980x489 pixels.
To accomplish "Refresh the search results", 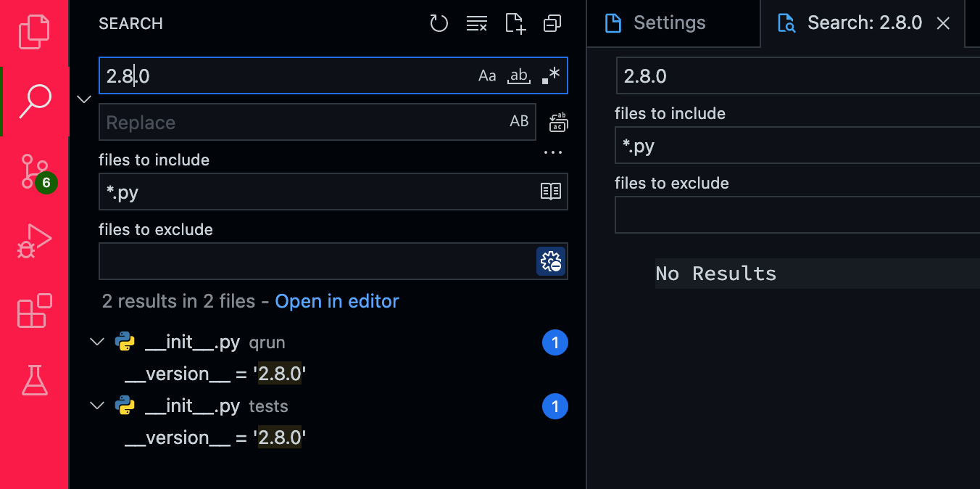I will pos(439,23).
